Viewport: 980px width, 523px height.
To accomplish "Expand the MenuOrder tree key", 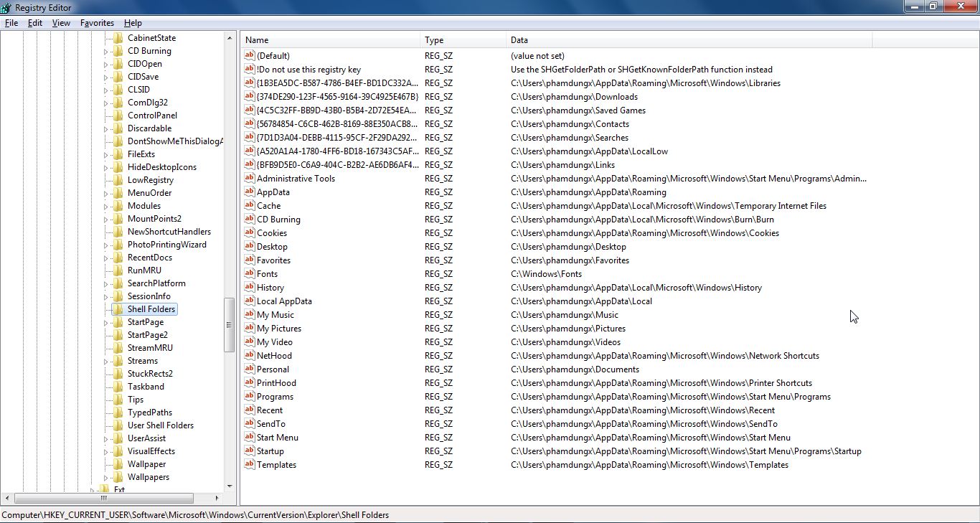I will (x=106, y=194).
